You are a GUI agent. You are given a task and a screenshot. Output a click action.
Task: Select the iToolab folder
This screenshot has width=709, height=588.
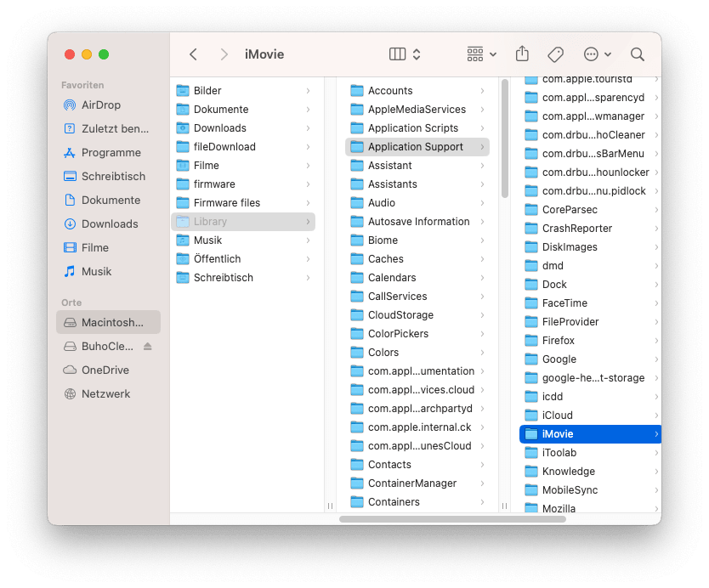tap(591, 452)
